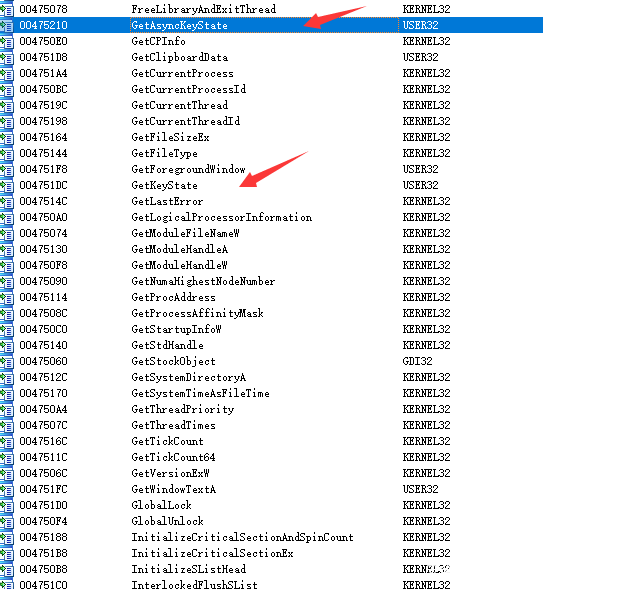This screenshot has width=642, height=589.
Task: Select the InitializeSListHead import name
Action: [188, 569]
